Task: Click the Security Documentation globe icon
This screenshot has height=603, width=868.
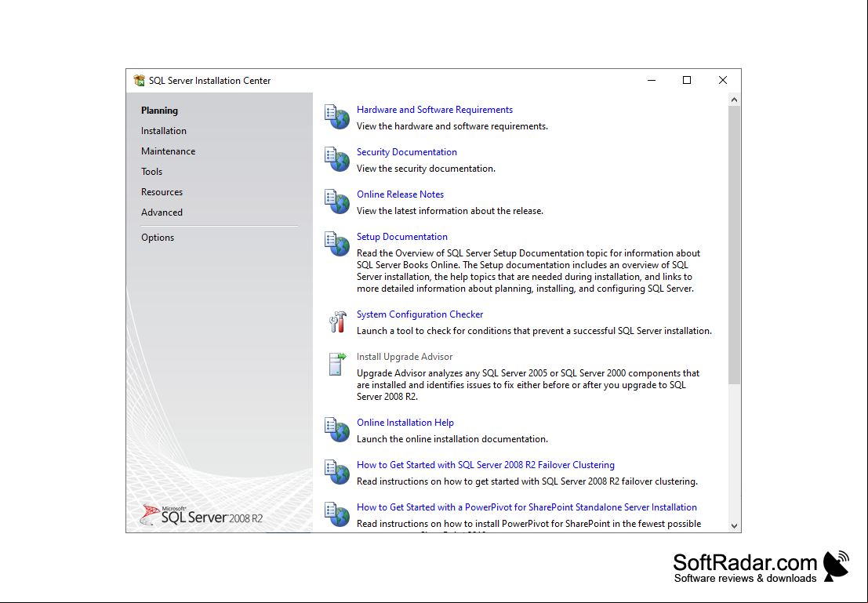Action: click(336, 159)
